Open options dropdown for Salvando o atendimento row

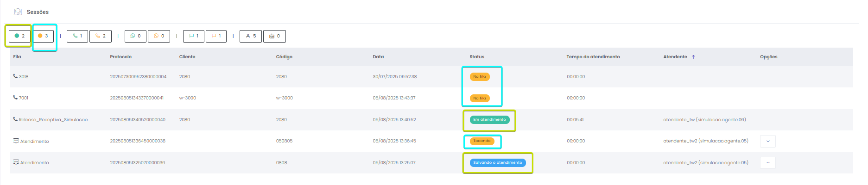767,163
